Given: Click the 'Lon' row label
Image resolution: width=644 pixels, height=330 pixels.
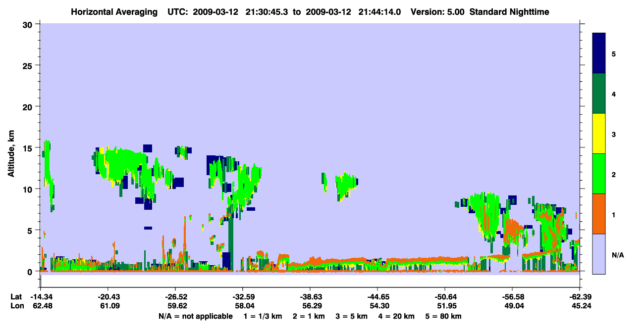Looking at the screenshot, I should 16,306.
